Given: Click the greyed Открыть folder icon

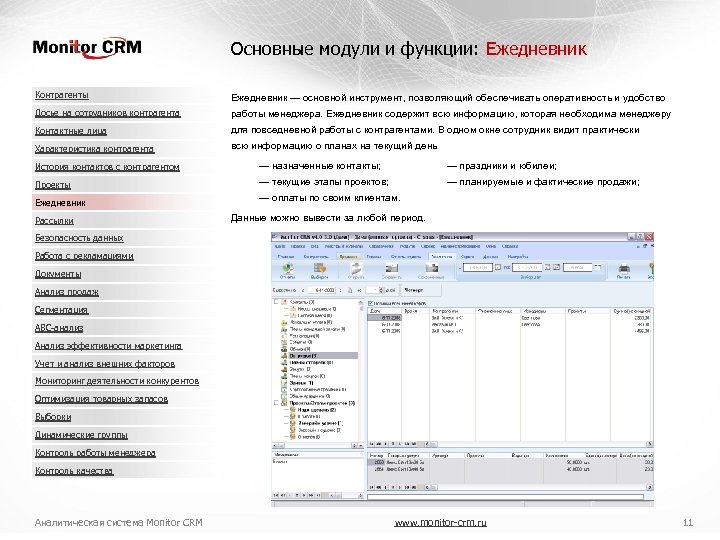Looking at the screenshot, I should point(356,270).
